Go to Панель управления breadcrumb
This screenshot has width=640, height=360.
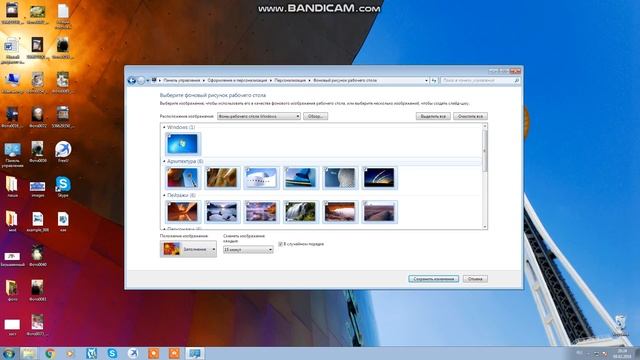coord(182,81)
